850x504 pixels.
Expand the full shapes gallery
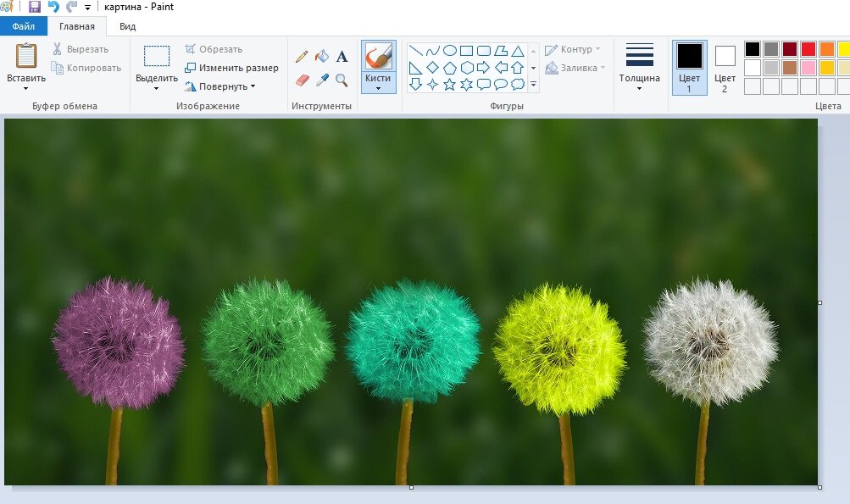click(533, 84)
